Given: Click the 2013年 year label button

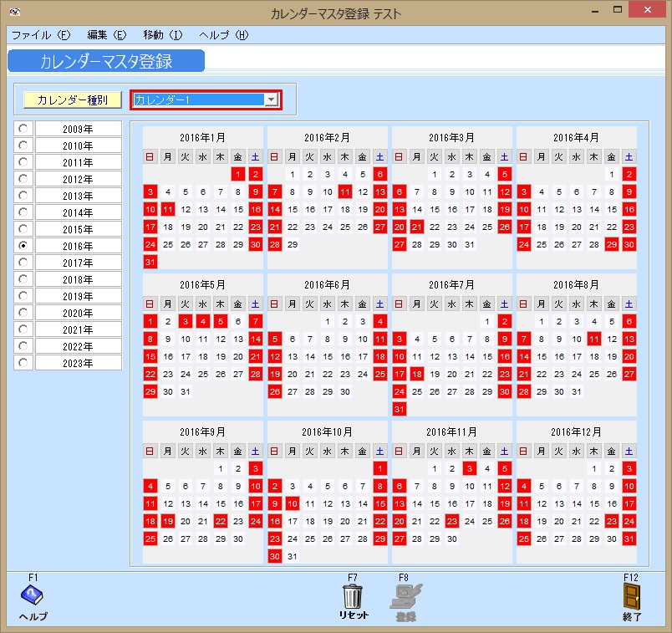Looking at the screenshot, I should (x=78, y=196).
